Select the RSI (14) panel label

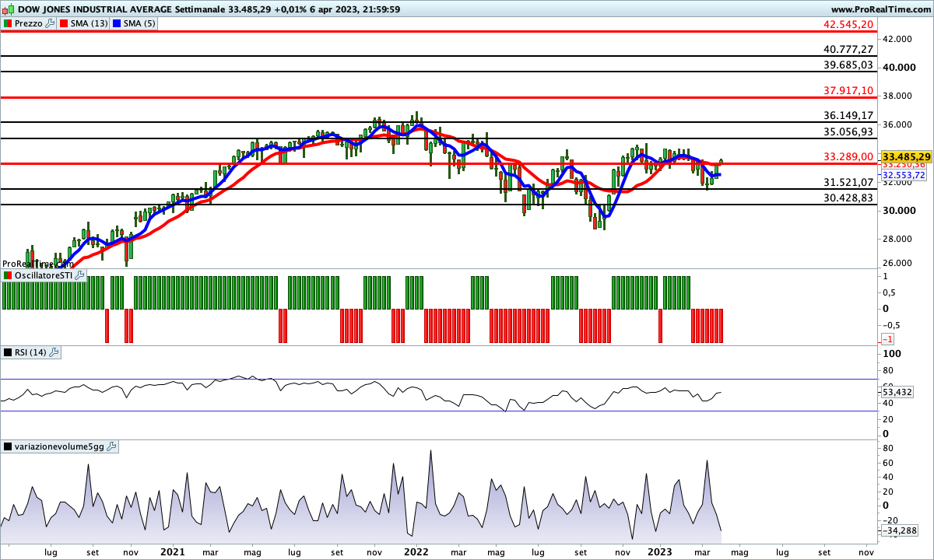31,352
